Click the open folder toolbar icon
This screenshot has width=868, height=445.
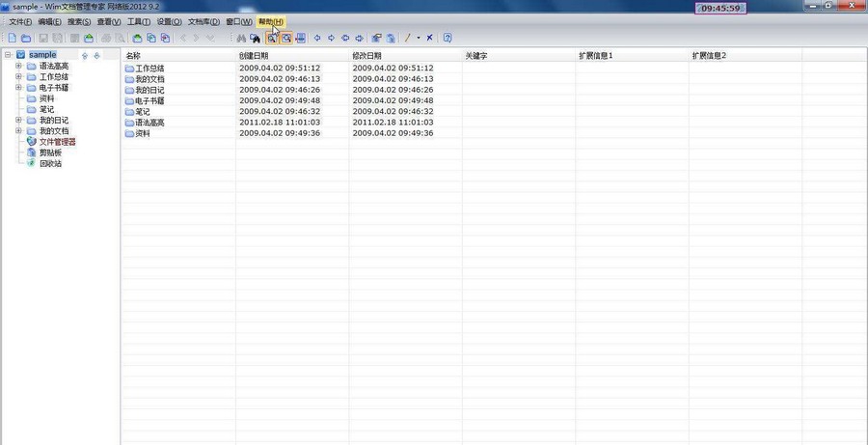(x=25, y=39)
